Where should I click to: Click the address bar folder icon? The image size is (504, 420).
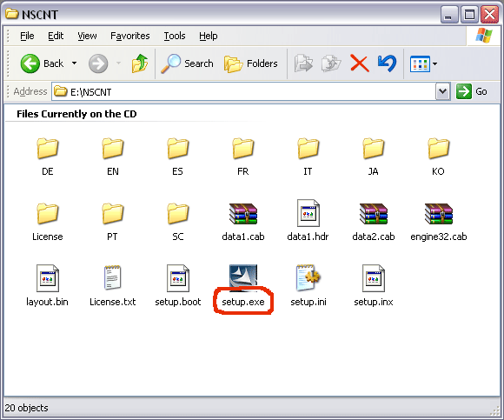tap(60, 91)
